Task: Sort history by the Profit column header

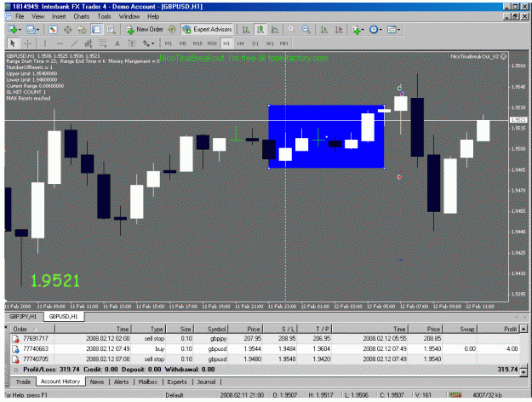Action: coord(498,329)
